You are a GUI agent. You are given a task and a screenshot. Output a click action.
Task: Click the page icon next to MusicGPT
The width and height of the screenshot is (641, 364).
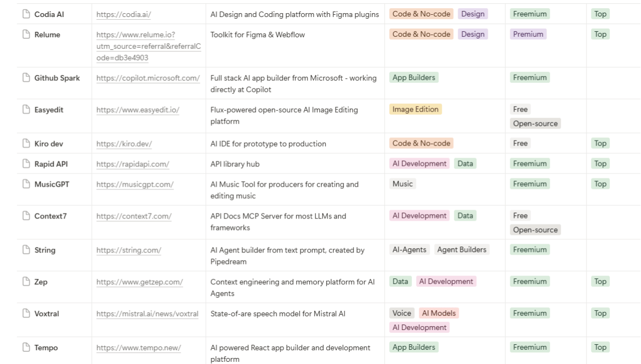coord(26,184)
